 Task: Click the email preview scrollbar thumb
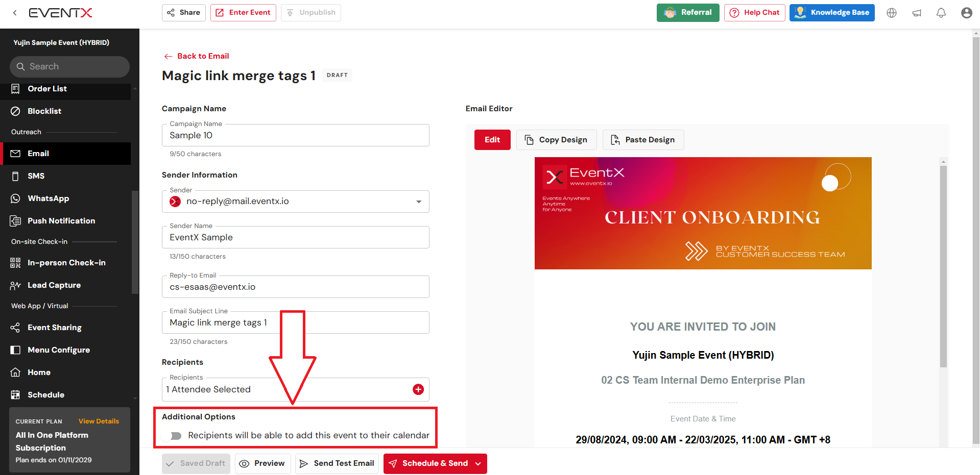click(943, 265)
